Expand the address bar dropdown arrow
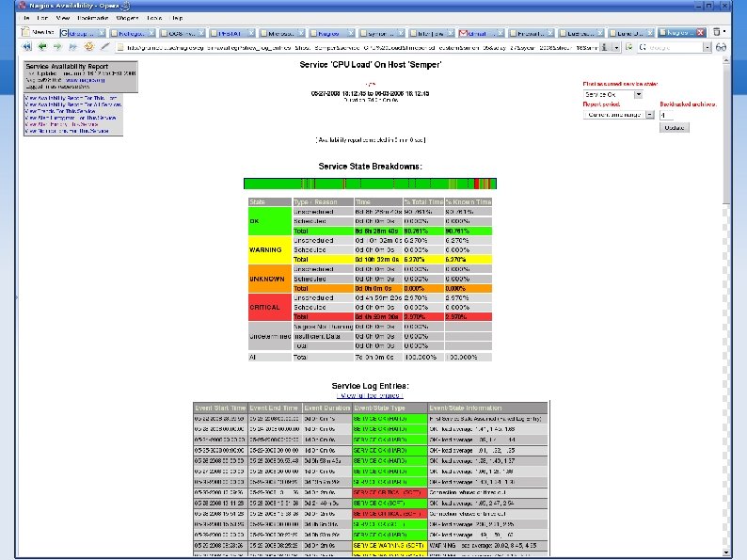The image size is (747, 560). 616,47
